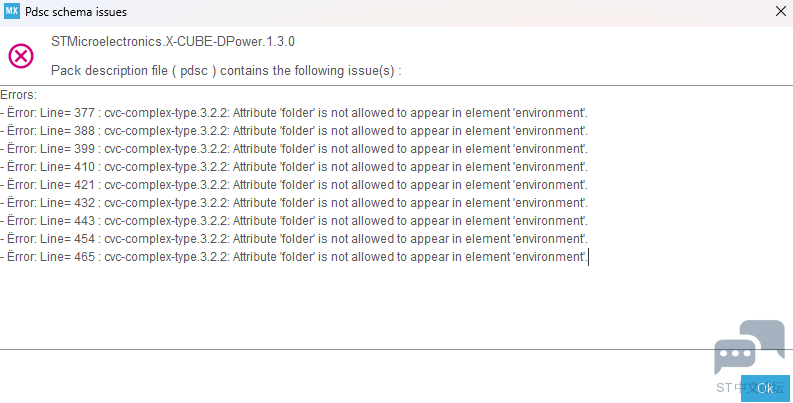Place cursor on error Line= 410
The height and width of the screenshot is (403, 793).
[x=294, y=166]
